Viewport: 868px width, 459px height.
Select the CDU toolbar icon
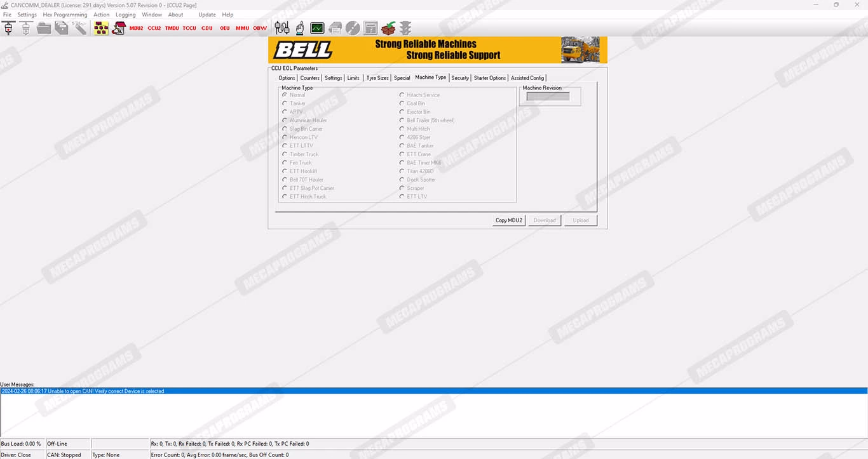point(207,28)
